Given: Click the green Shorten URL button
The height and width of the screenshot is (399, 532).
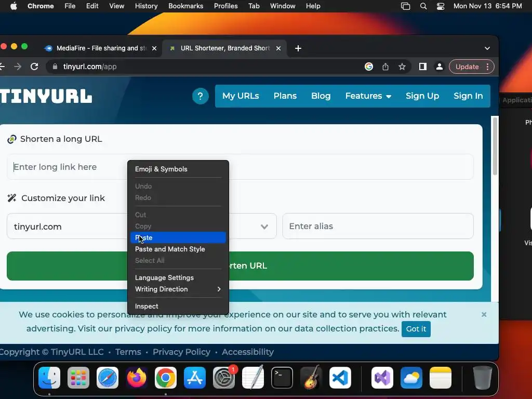Looking at the screenshot, I should point(240,265).
